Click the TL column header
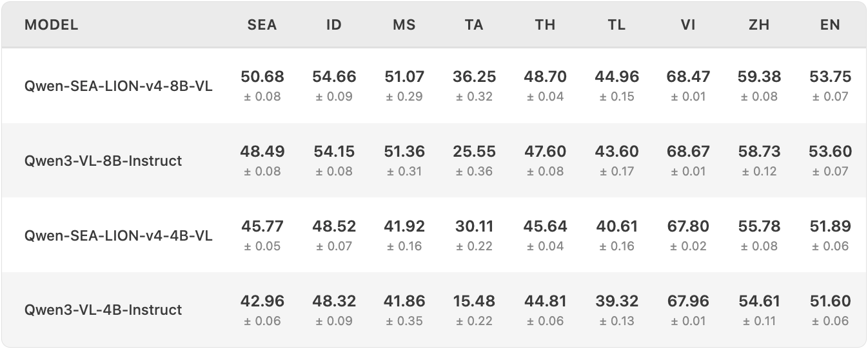The height and width of the screenshot is (349, 868). (x=616, y=25)
